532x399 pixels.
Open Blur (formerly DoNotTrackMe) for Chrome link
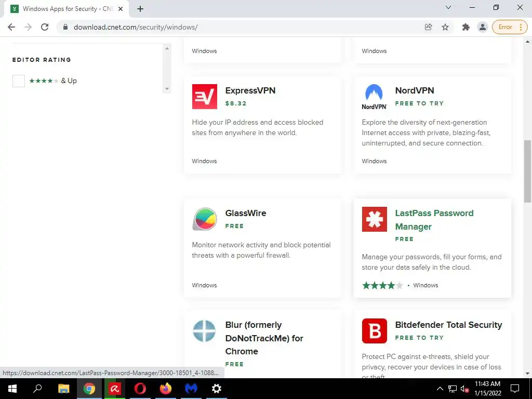tap(264, 338)
